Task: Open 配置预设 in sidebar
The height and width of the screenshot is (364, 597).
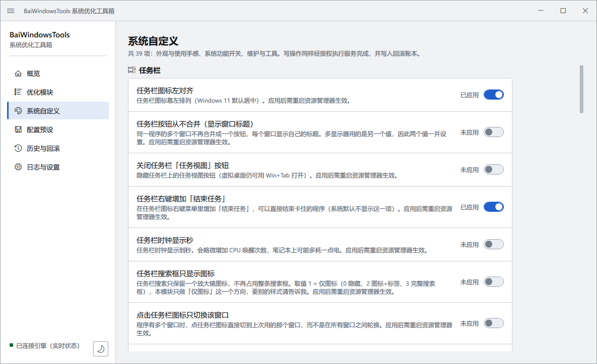Action: pos(58,129)
